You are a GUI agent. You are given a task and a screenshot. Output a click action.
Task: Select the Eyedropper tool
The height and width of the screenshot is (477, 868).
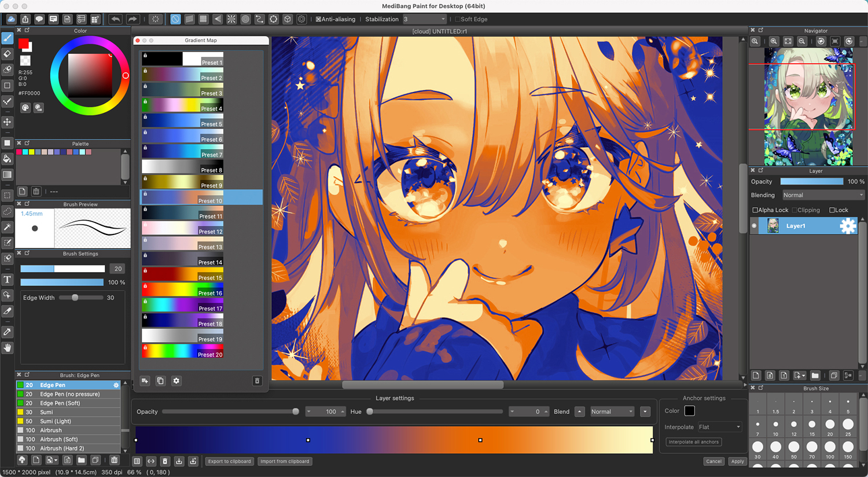click(8, 332)
